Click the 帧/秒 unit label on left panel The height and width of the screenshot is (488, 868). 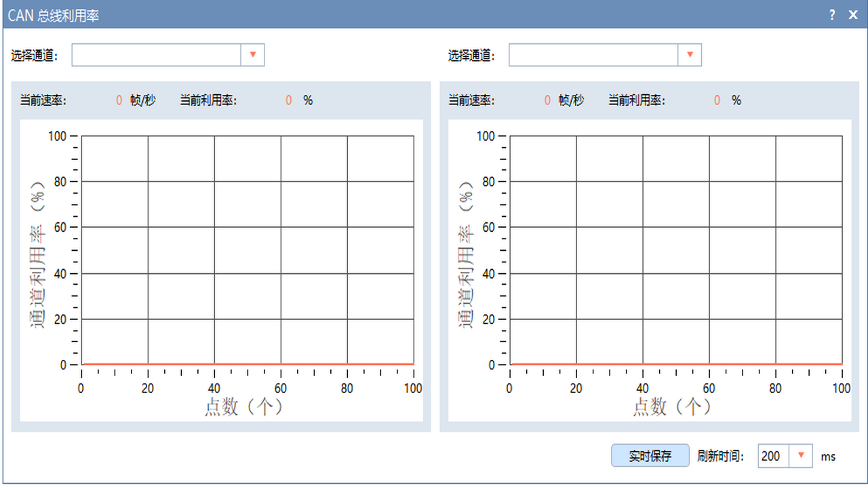click(x=144, y=100)
